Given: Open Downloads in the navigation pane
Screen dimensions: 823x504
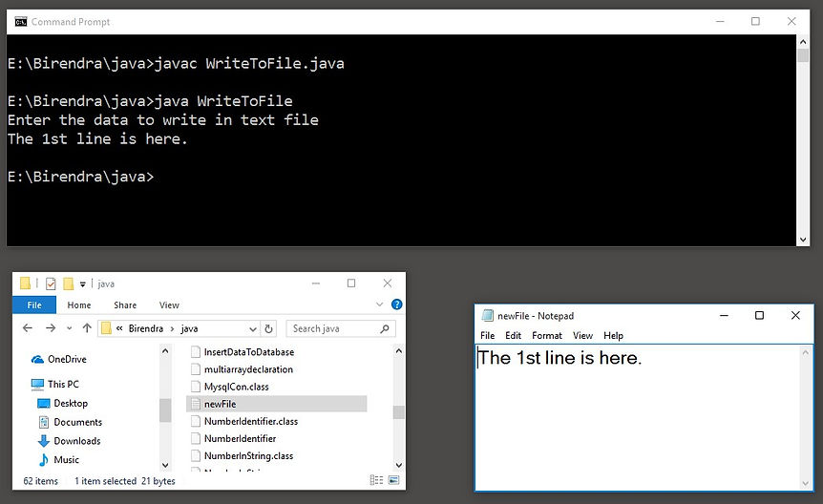Looking at the screenshot, I should click(x=77, y=441).
